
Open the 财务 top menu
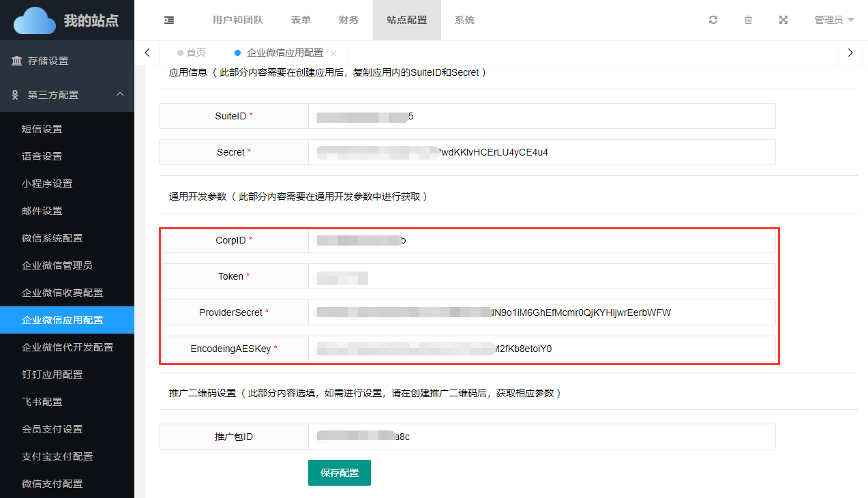tap(348, 20)
